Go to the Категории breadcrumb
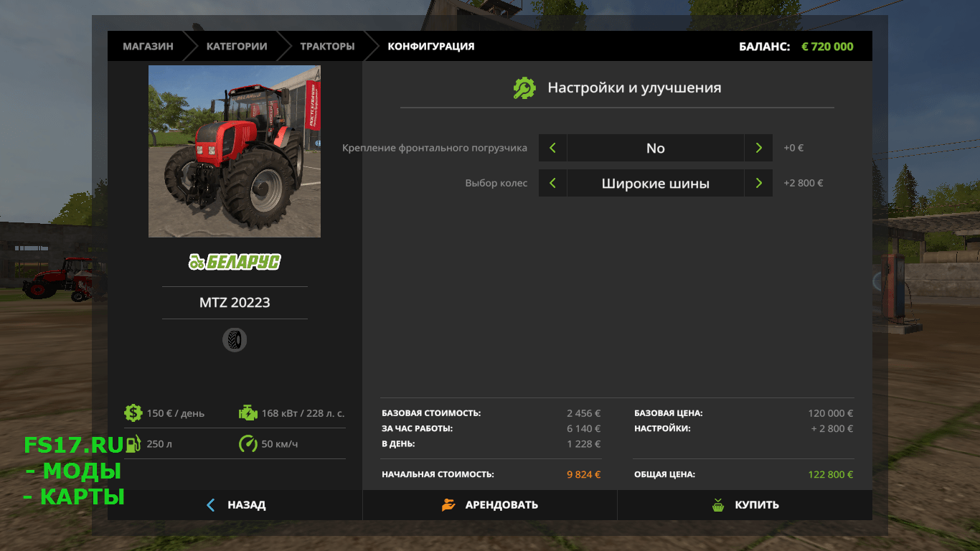980x551 pixels. [237, 46]
